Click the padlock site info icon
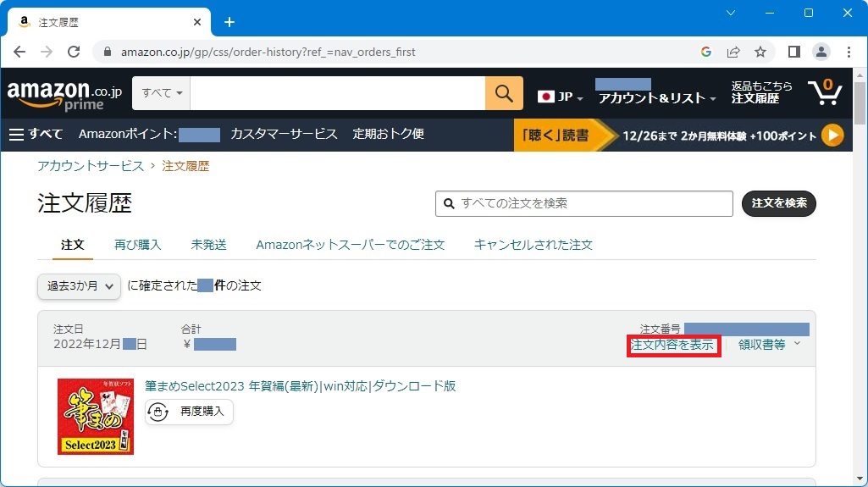 tap(108, 52)
